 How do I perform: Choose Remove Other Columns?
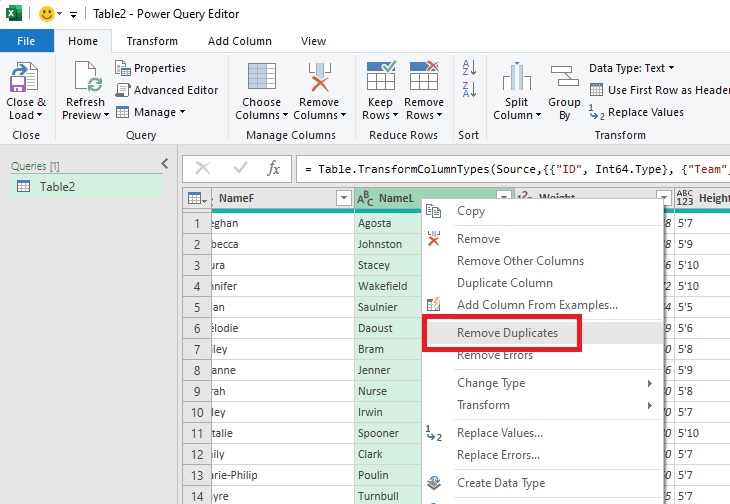click(543, 261)
